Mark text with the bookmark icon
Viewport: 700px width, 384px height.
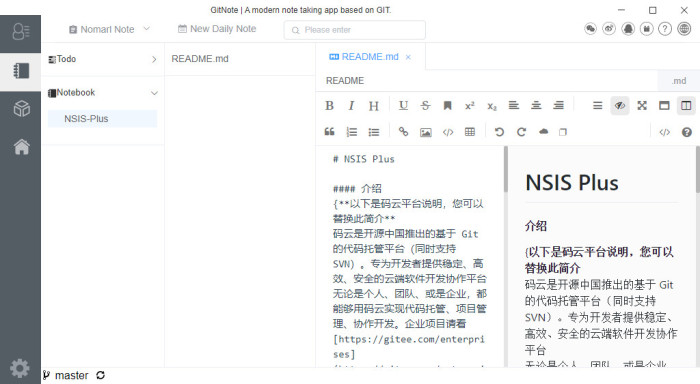(x=447, y=105)
